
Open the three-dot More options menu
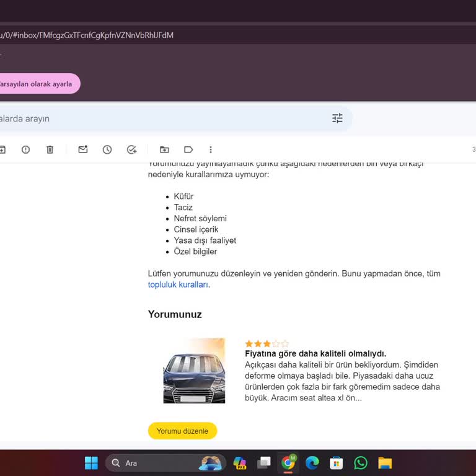(x=211, y=149)
